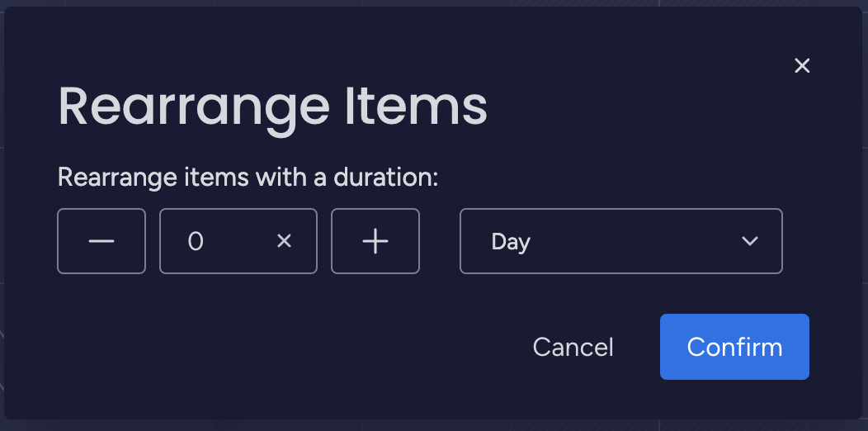868x431 pixels.
Task: Click the 'Rearrange items with a duration' label
Action: [248, 177]
